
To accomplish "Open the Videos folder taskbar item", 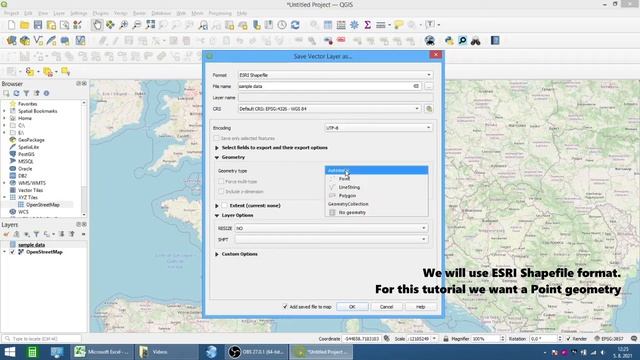I will [167, 352].
